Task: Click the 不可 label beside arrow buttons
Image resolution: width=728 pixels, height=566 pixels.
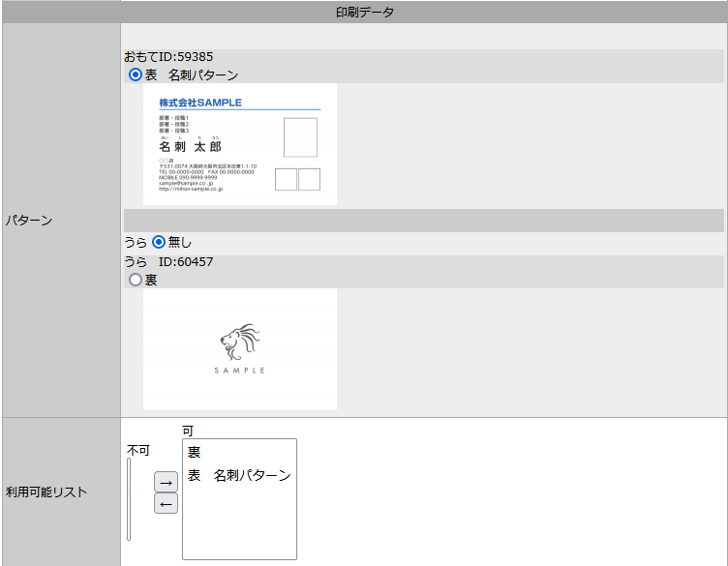Action: pos(138,450)
